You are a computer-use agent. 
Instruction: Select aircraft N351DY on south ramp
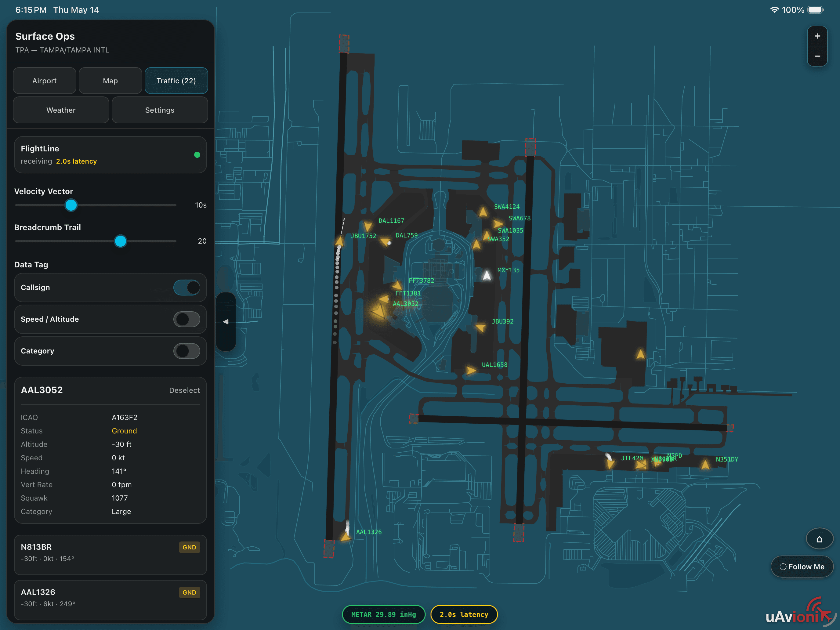pos(705,465)
